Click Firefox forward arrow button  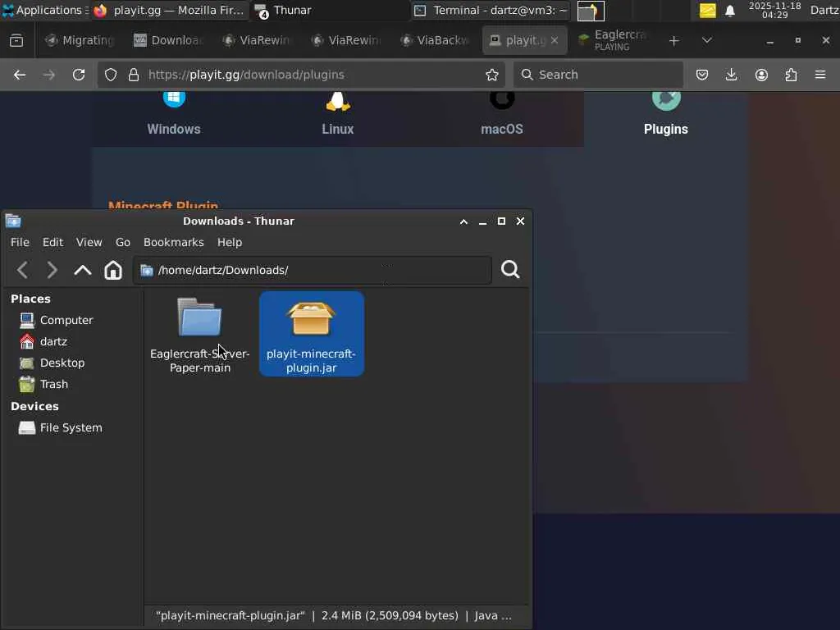[48, 75]
